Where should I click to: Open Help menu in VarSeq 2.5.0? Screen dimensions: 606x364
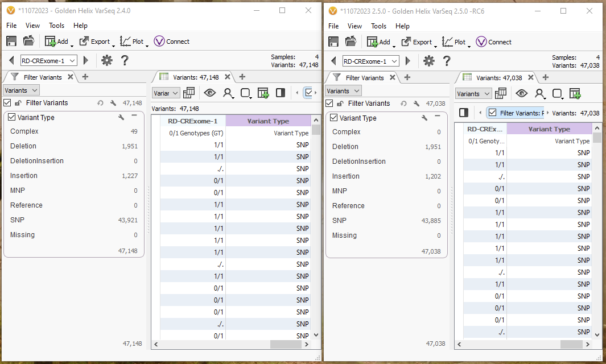coord(402,26)
